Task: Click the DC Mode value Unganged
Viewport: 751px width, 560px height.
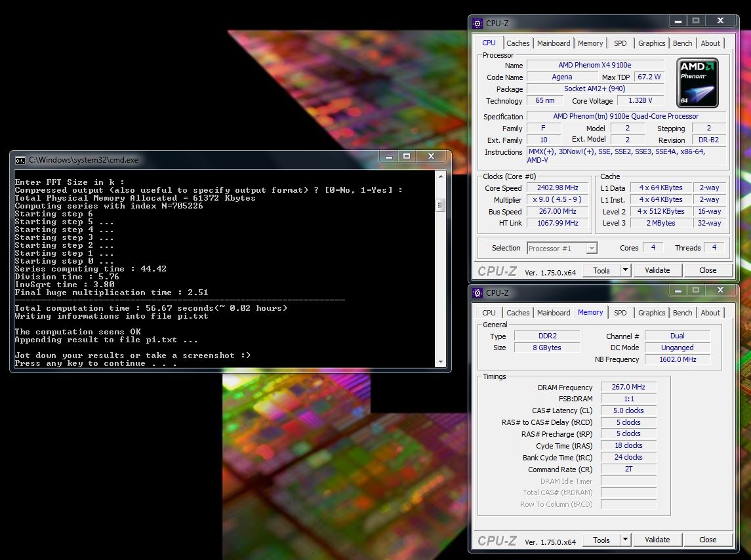Action: (x=678, y=348)
